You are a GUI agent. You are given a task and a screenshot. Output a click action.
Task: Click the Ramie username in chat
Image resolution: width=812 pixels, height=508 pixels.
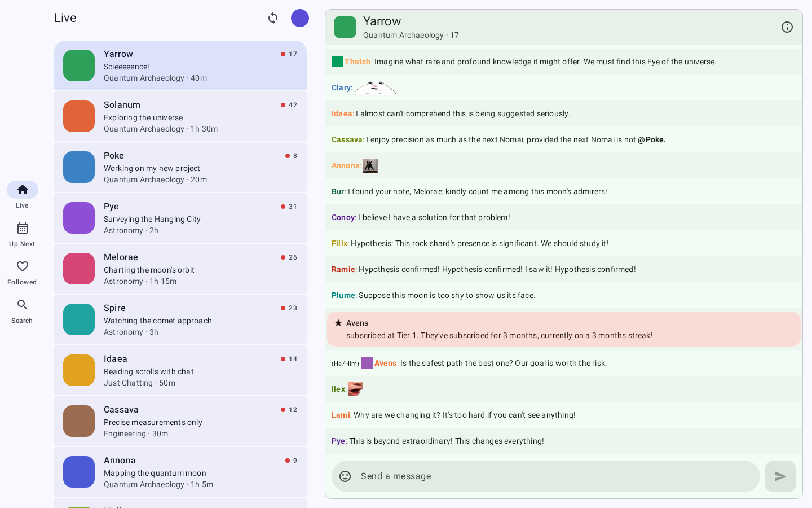343,269
